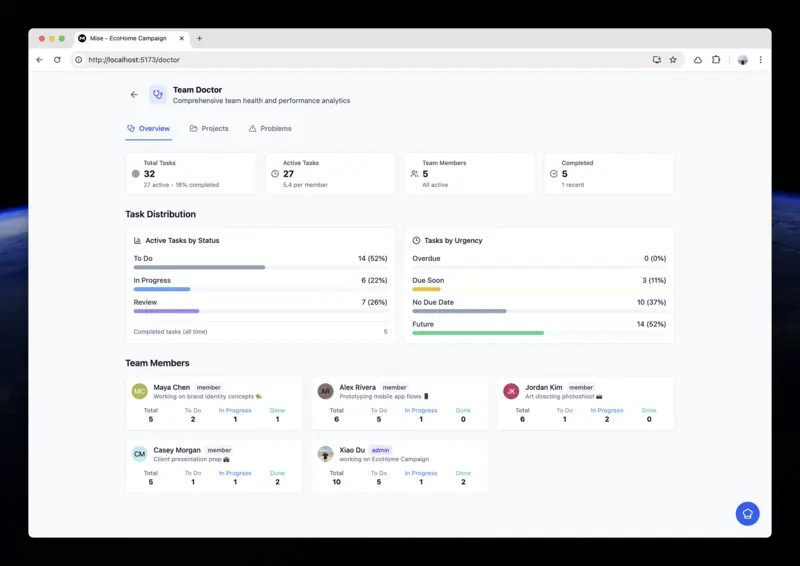Click the back arrow beside Team Doctor
The height and width of the screenshot is (566, 800).
click(x=134, y=95)
